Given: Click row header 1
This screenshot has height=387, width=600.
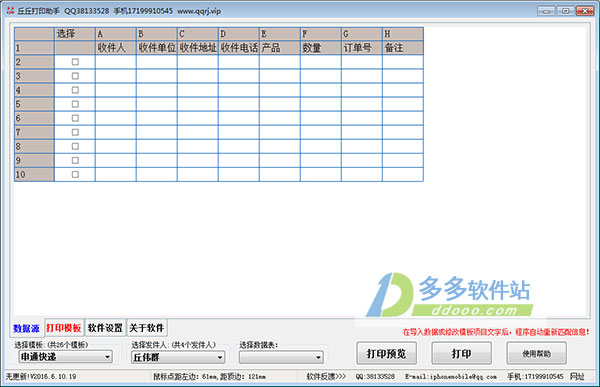Looking at the screenshot, I should coord(34,48).
